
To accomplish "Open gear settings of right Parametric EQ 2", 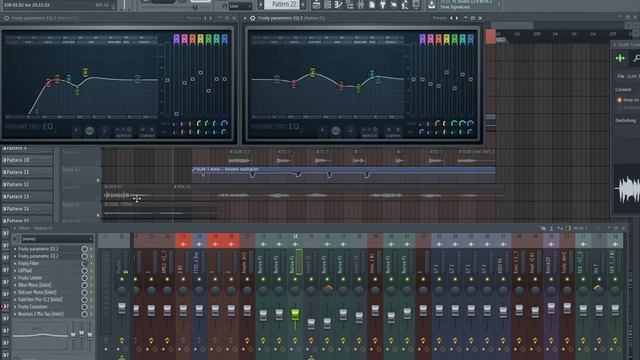I will click(253, 18).
